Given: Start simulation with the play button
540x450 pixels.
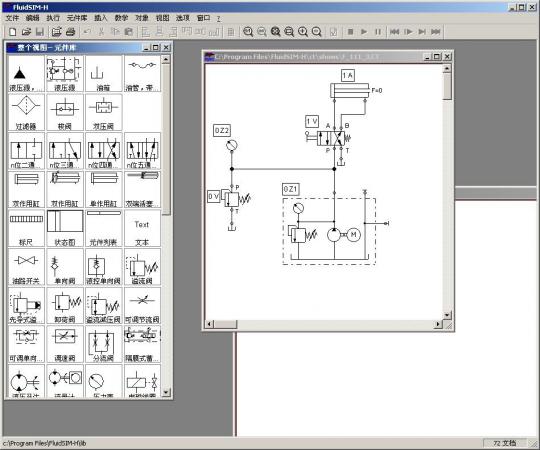Looking at the screenshot, I should [x=364, y=32].
